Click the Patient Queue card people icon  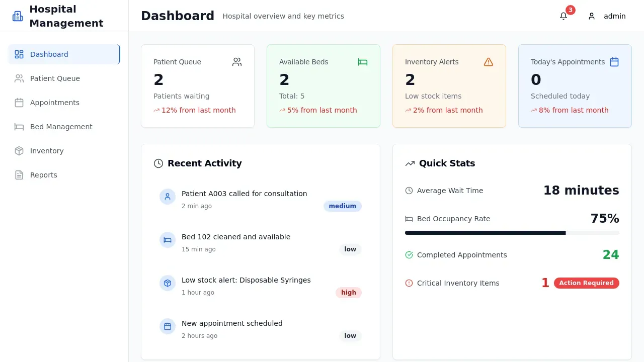coord(237,62)
